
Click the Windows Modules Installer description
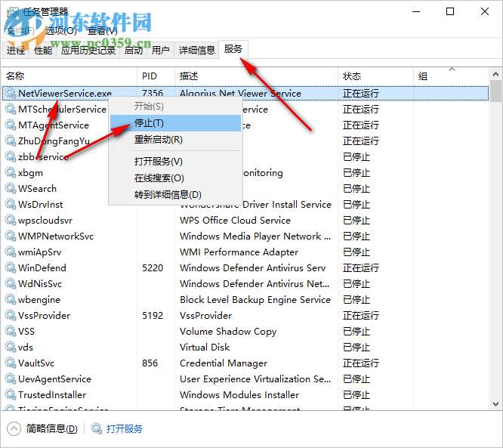pyautogui.click(x=239, y=394)
